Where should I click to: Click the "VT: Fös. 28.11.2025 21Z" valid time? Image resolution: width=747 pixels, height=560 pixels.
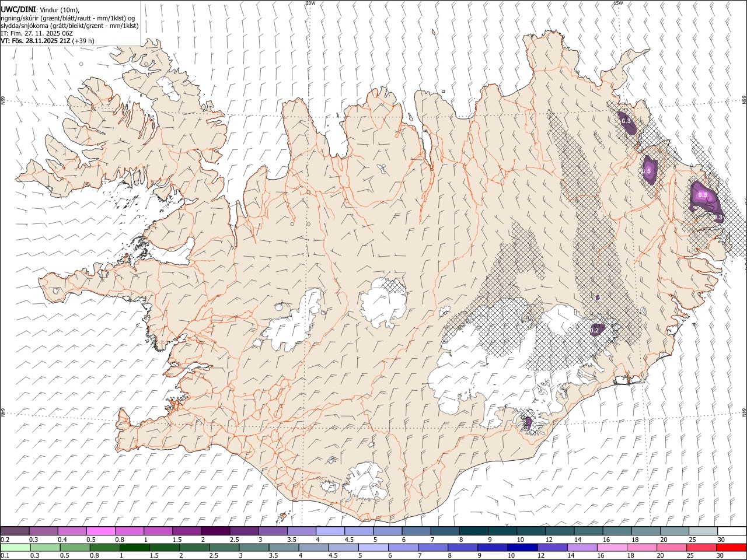[36, 41]
